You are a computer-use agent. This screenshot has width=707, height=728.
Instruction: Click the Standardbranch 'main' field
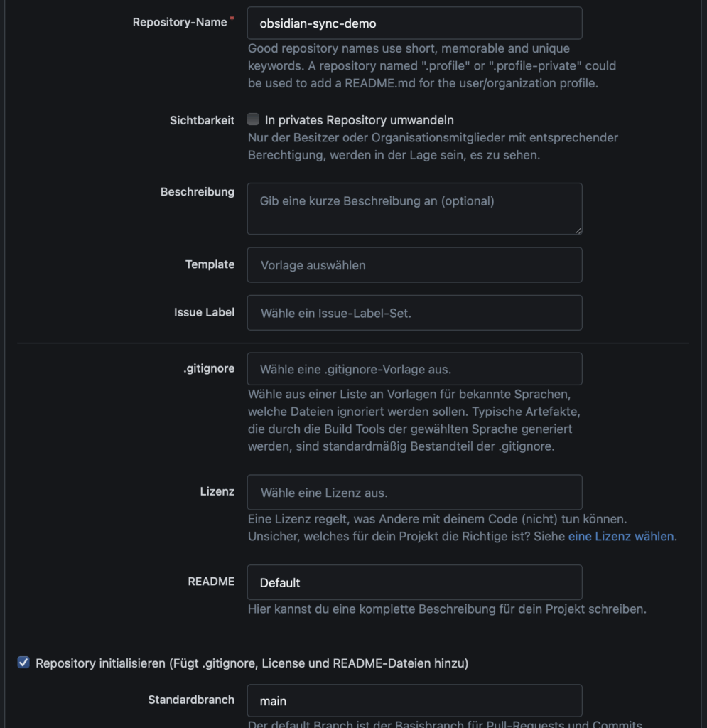click(x=414, y=701)
